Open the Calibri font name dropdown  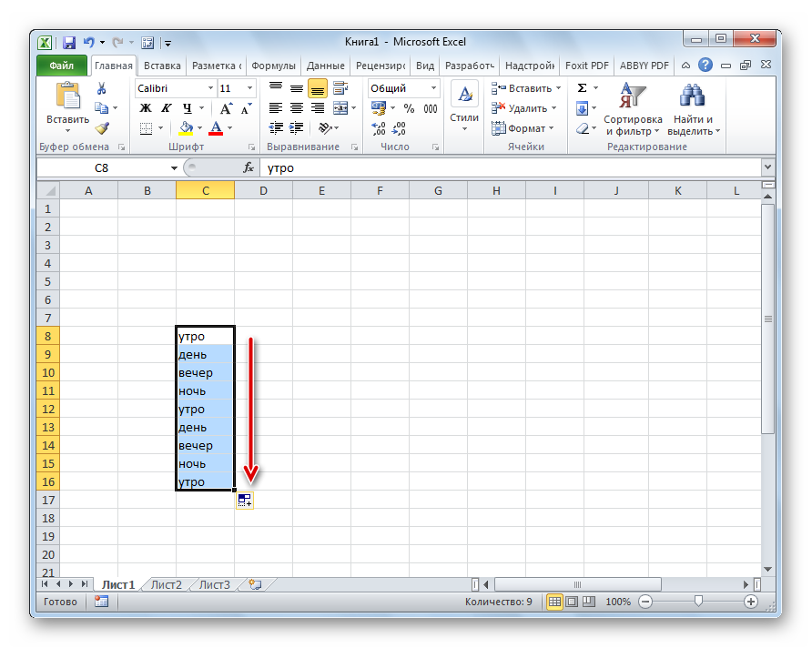210,88
